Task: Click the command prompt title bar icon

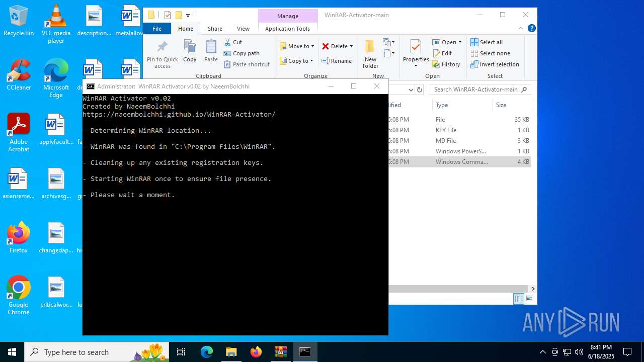Action: pyautogui.click(x=91, y=86)
